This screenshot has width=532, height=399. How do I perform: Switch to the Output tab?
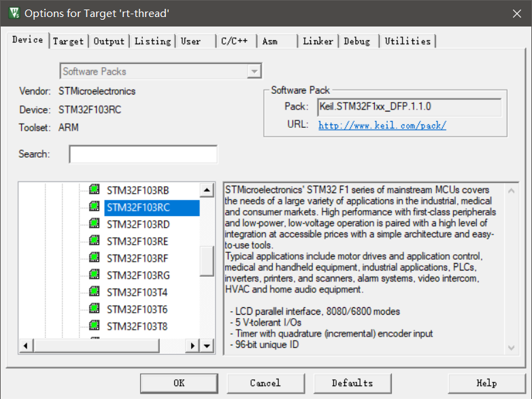click(109, 41)
